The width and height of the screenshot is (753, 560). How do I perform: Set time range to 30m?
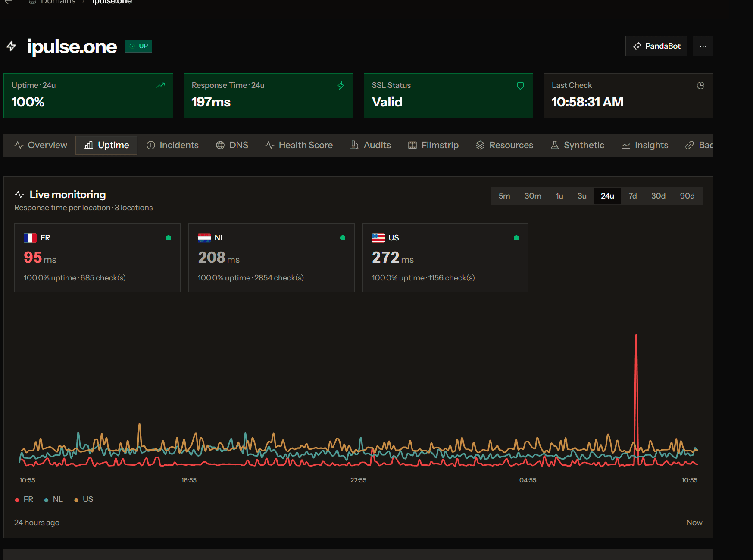(x=533, y=196)
